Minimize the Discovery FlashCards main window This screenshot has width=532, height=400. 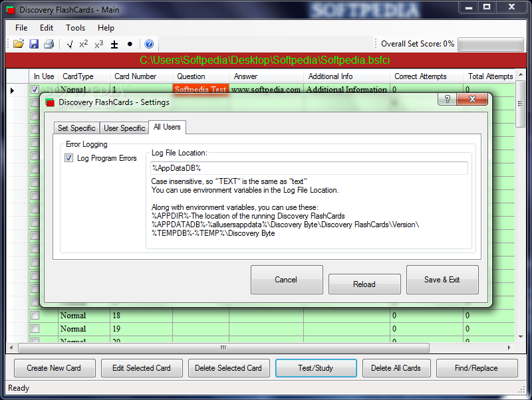[x=469, y=7]
